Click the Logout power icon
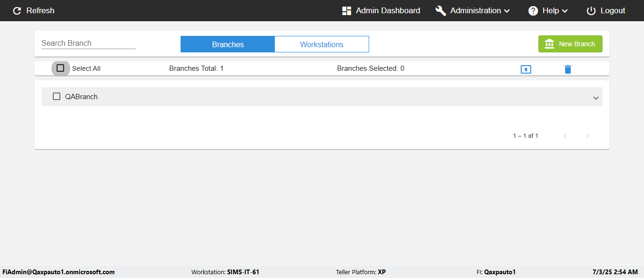 coord(591,11)
